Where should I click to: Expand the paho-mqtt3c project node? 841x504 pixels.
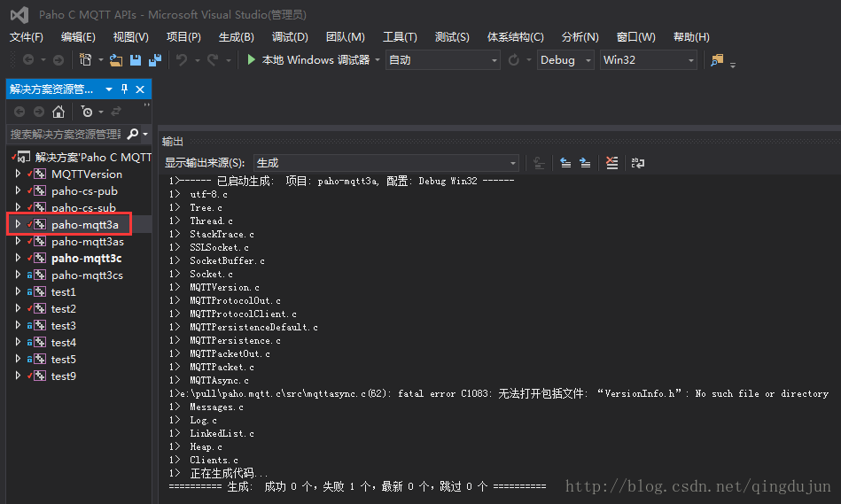click(x=18, y=258)
